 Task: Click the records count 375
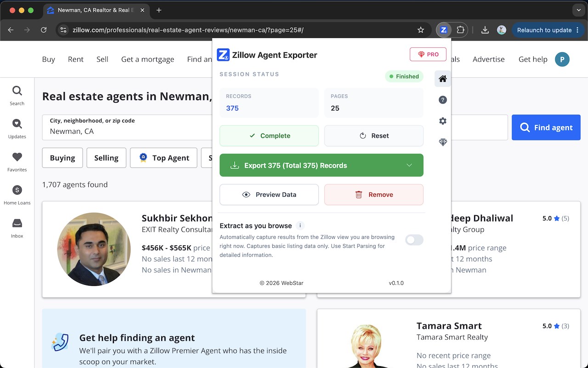(x=232, y=108)
